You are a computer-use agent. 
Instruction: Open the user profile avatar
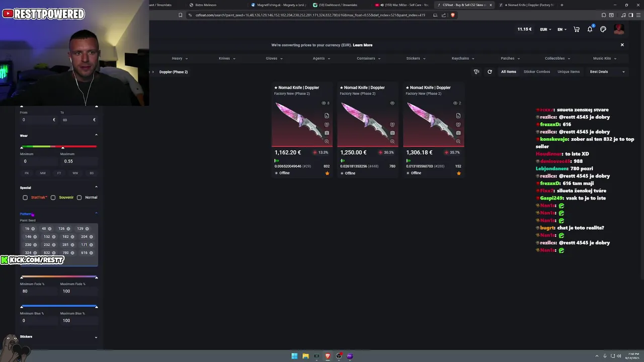619,29
